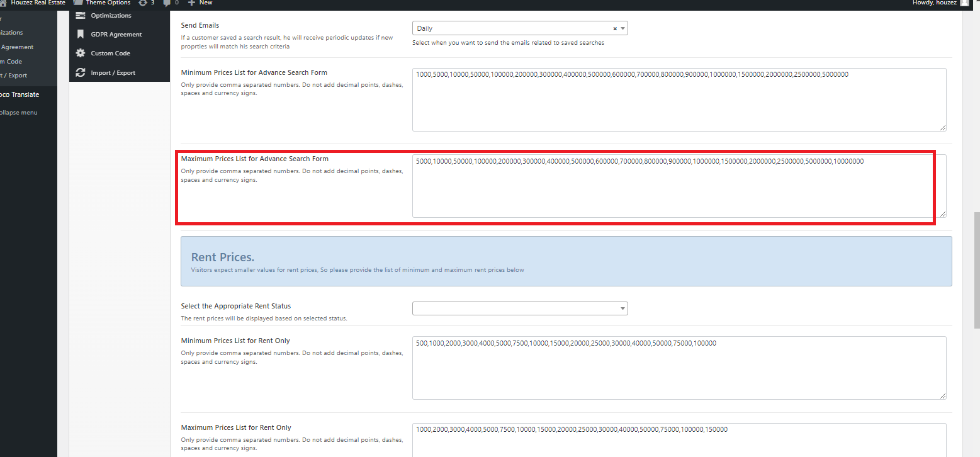Open the Appropriate Rent Status dropdown
The width and height of the screenshot is (980, 457).
click(x=520, y=308)
